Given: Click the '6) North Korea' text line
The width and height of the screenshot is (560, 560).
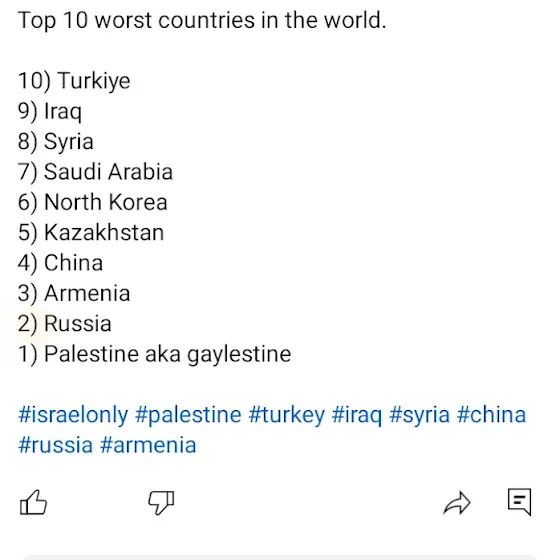Looking at the screenshot, I should (92, 202).
